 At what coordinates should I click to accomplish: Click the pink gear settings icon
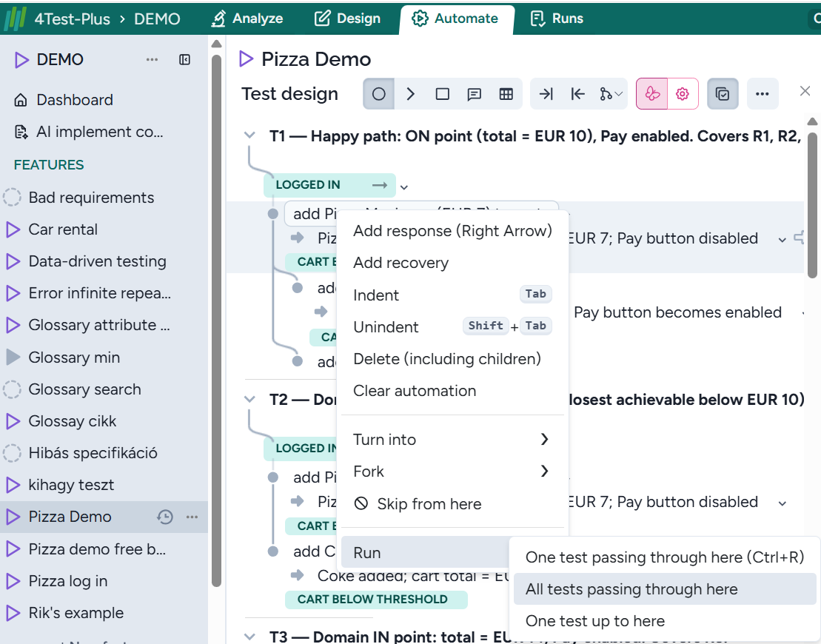(x=683, y=94)
